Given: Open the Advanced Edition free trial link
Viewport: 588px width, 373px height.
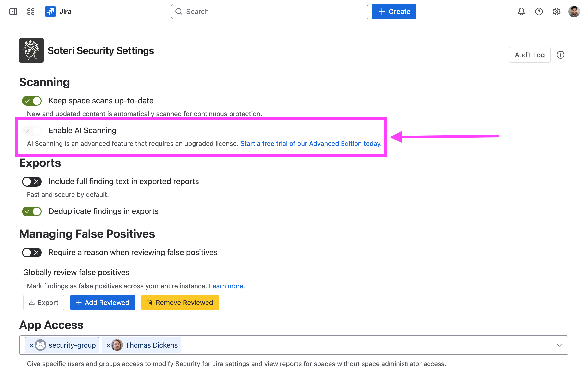Looking at the screenshot, I should click(311, 144).
